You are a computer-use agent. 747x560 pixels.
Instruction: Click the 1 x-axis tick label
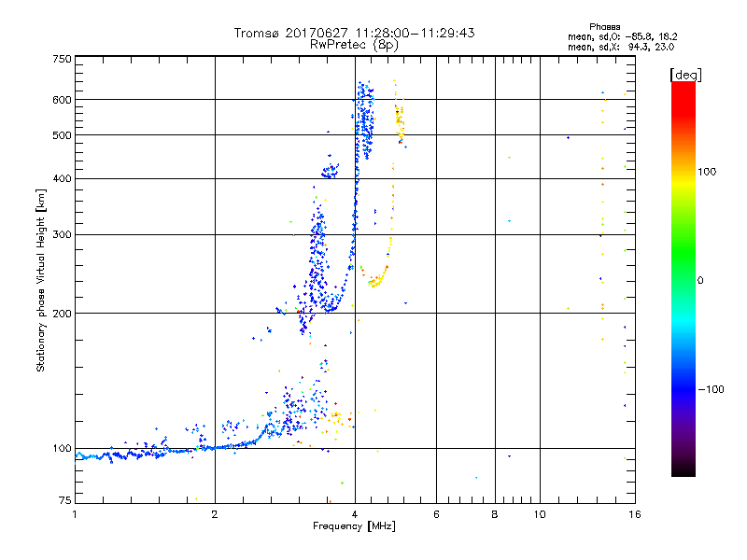[75, 514]
